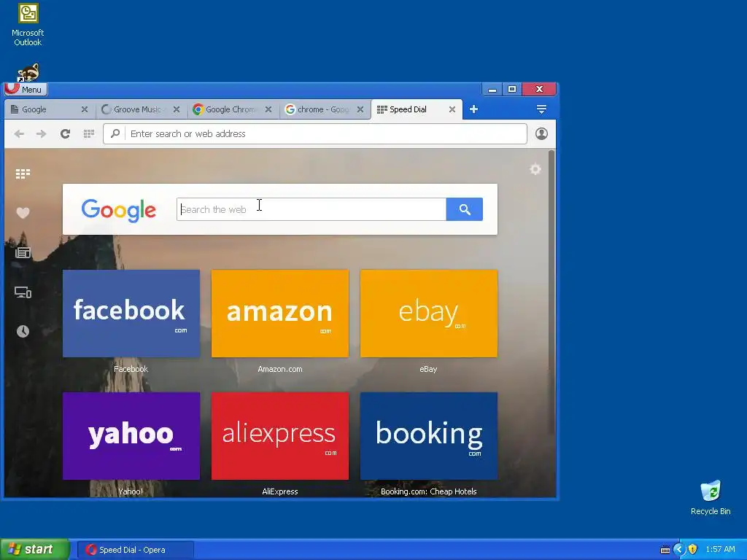This screenshot has height=560, width=747.
Task: Click the Facebook label text
Action: coord(131,369)
